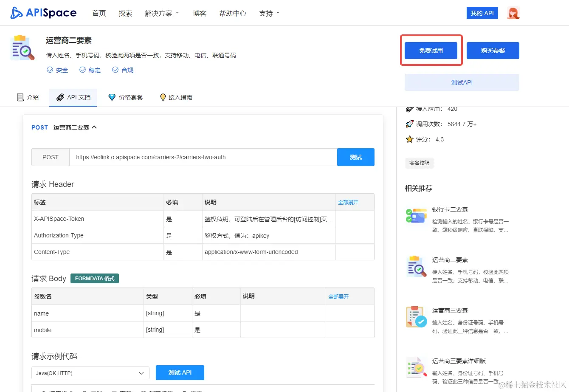Viewport: 569px width, 392px height.
Task: Click the 安全 checkmark badge
Action: pyautogui.click(x=57, y=70)
